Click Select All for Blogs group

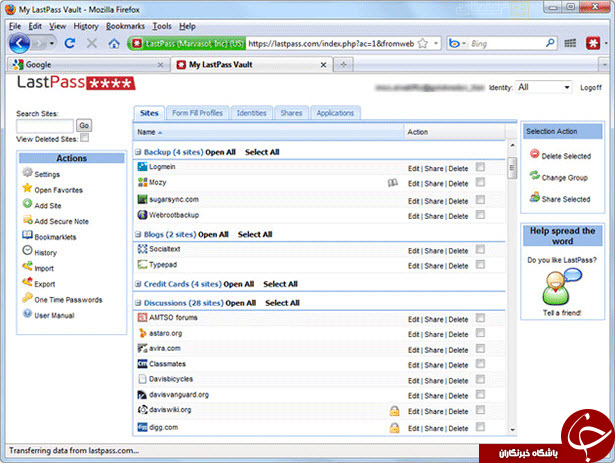[255, 235]
